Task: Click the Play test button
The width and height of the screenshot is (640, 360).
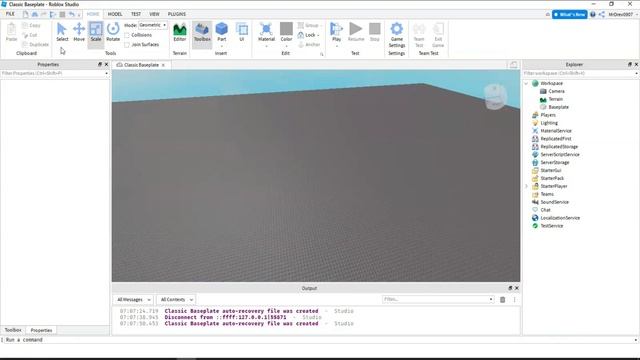Action: [x=336, y=32]
